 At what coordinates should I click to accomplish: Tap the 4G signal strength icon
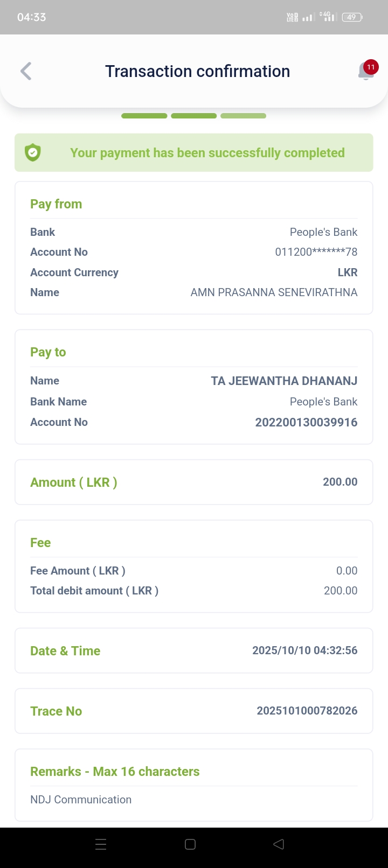click(x=327, y=17)
